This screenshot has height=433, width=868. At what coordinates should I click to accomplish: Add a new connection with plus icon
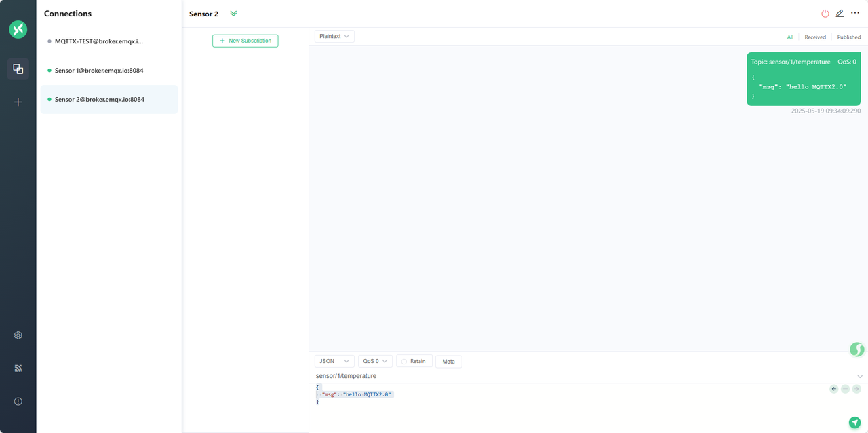[x=18, y=102]
